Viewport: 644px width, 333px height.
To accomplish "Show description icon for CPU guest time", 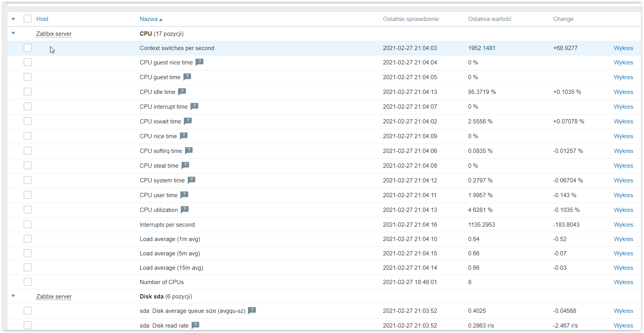I will click(187, 76).
